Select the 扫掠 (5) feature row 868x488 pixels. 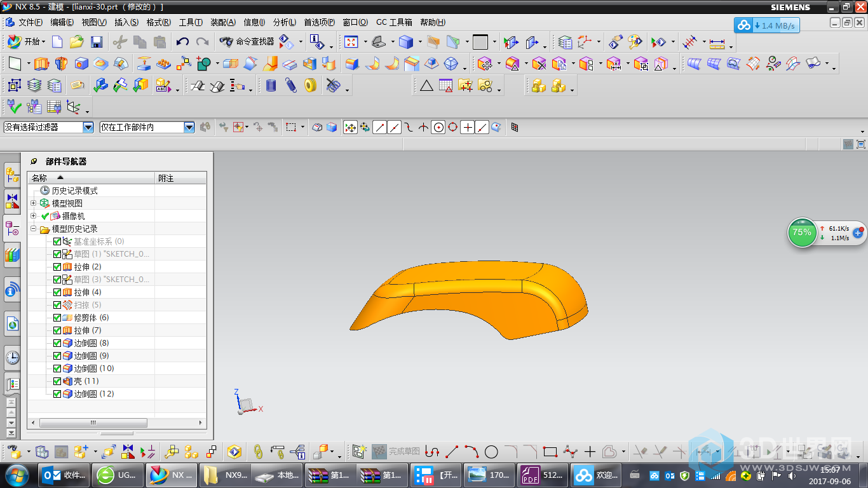(x=117, y=305)
